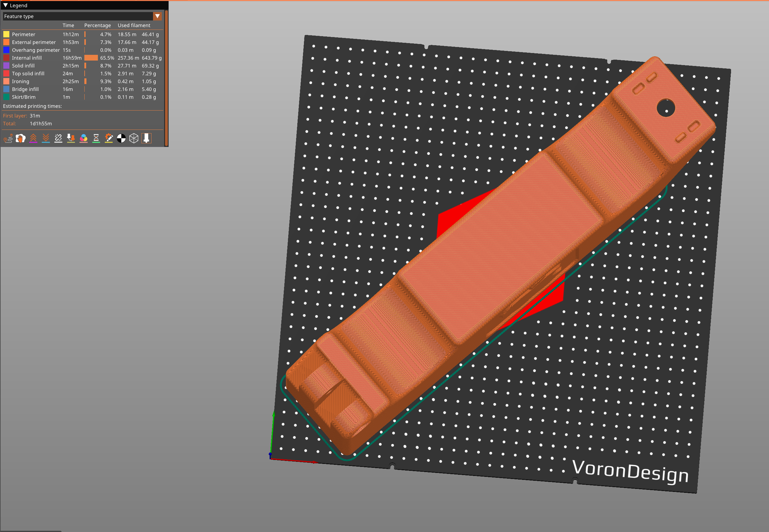Click the Overhang perimeter blue swatch
This screenshot has width=769, height=532.
pos(6,50)
